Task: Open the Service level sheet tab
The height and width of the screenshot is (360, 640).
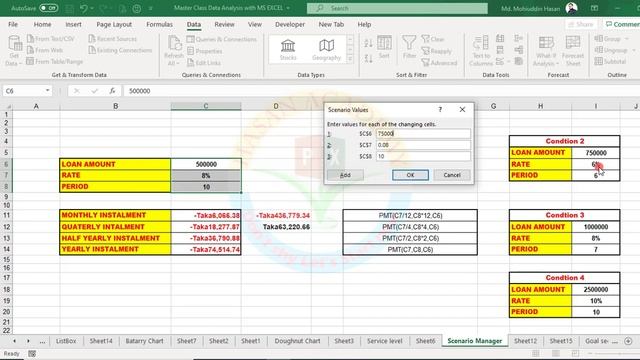Action: (384, 341)
